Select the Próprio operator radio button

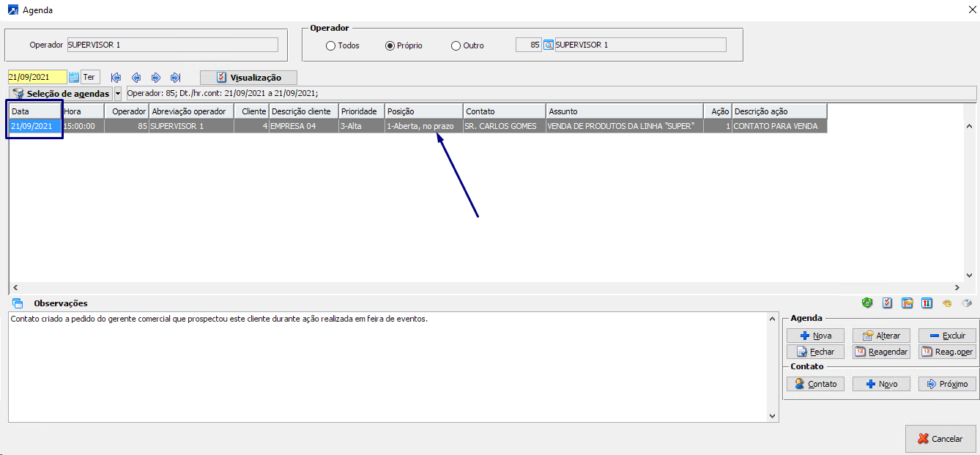[x=390, y=45]
